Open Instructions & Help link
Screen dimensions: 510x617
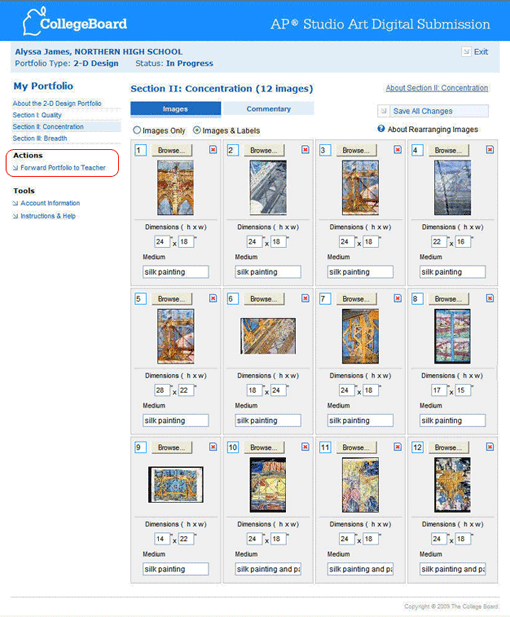(48, 216)
